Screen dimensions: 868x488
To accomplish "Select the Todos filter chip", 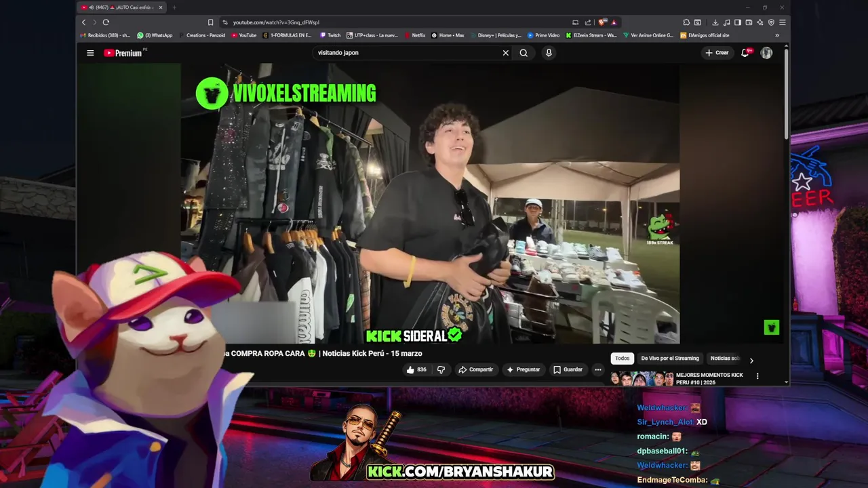I will (623, 359).
